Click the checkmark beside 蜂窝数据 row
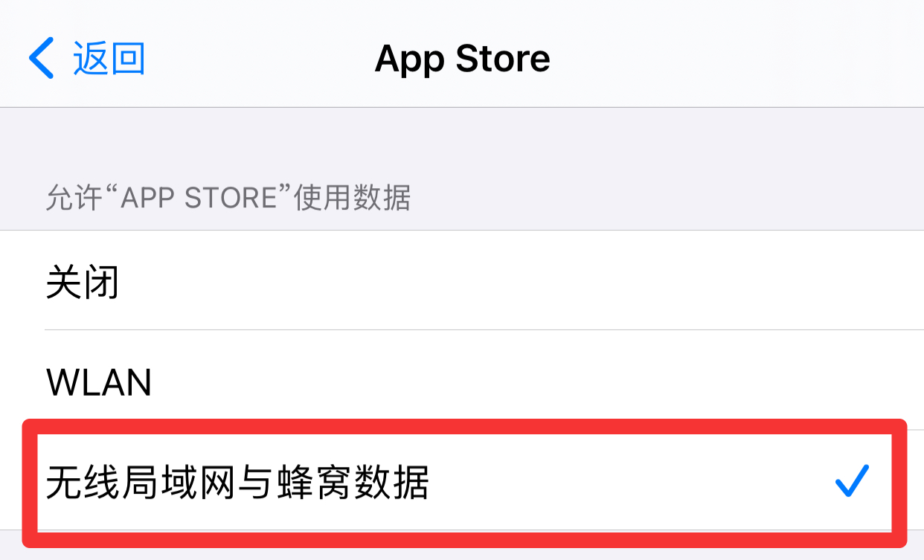The width and height of the screenshot is (924, 560). 852,481
